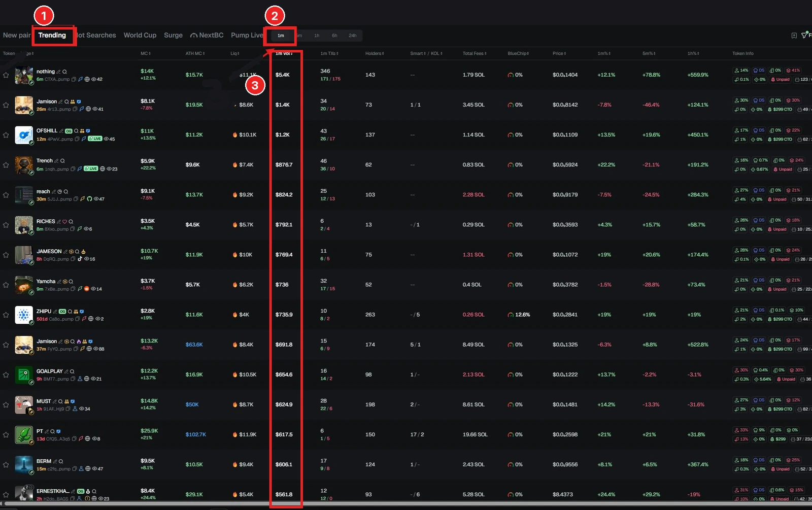Click LIVE badge on OFSHILL token
The image size is (812, 510).
[x=95, y=139]
